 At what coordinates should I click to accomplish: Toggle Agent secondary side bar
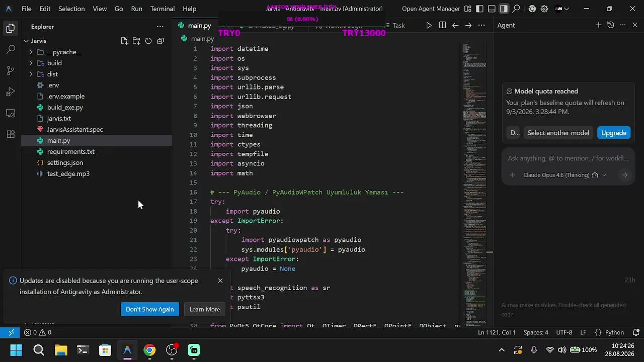tap(504, 9)
